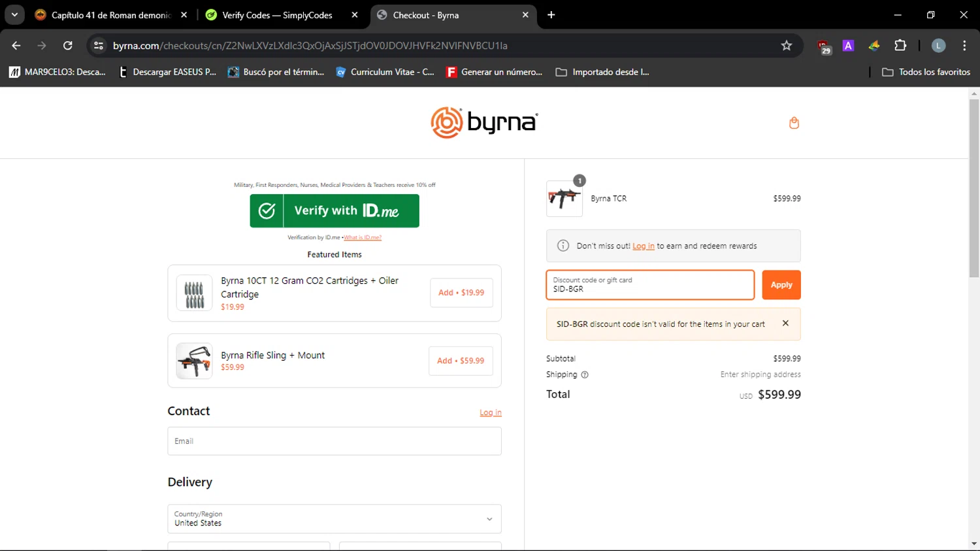Click the Byrna TCR product thumbnail
This screenshot has height=551, width=980.
pos(564,199)
